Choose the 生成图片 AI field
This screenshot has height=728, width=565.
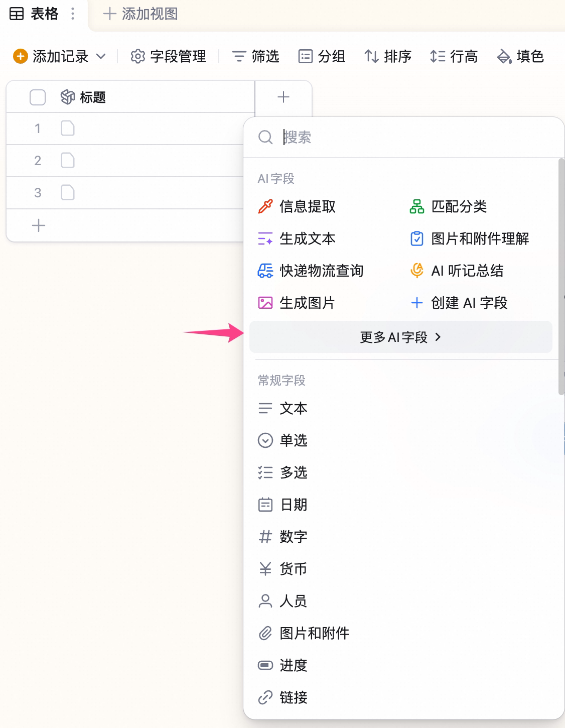297,303
